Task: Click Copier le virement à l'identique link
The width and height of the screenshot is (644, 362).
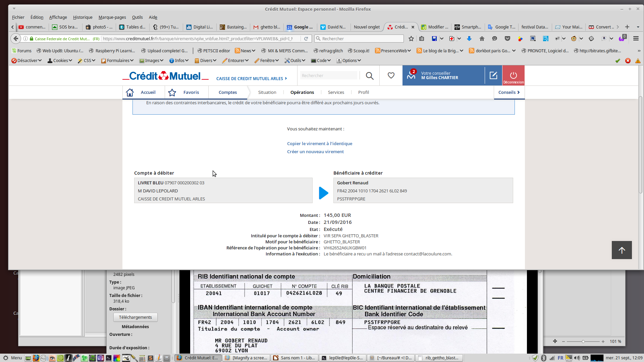Action: pos(319,143)
